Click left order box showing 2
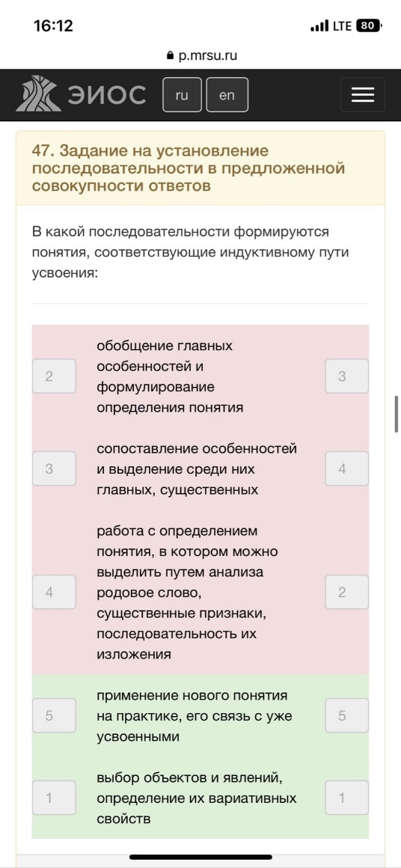Screen dimensions: 401x868 [x=54, y=376]
